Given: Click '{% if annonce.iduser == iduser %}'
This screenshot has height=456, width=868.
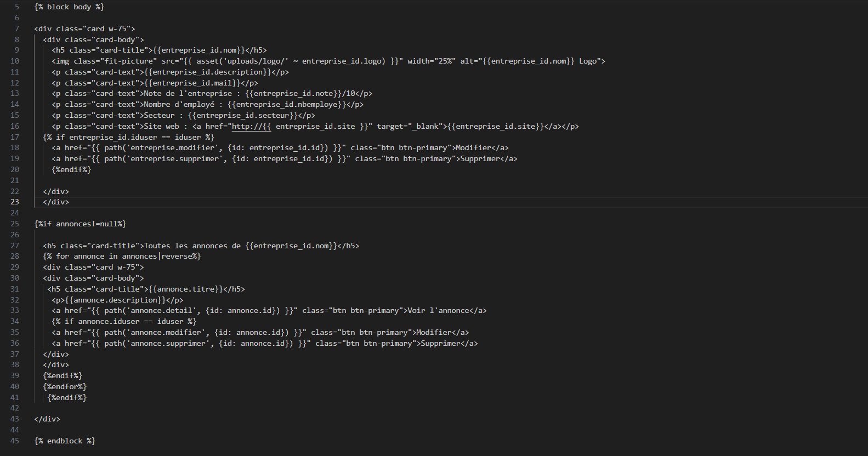Looking at the screenshot, I should pyautogui.click(x=124, y=321).
